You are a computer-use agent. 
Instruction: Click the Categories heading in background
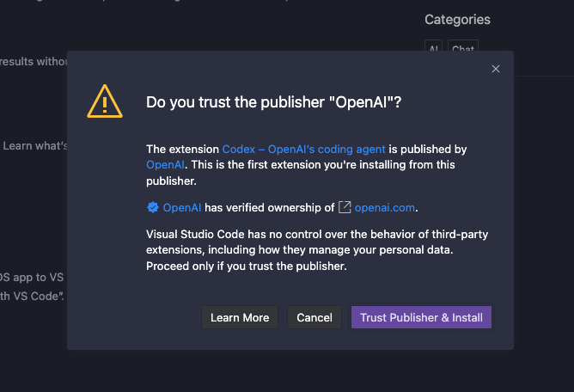[457, 20]
